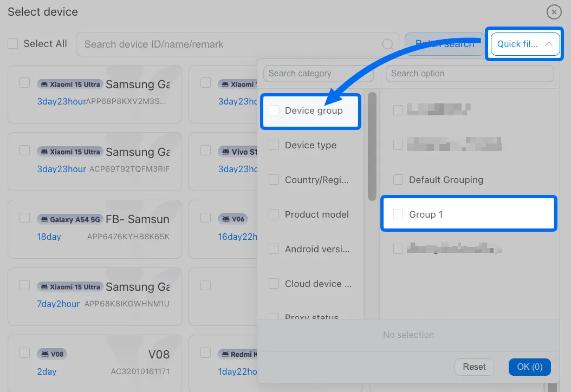Select the V08 device card checkbox
The height and width of the screenshot is (392, 571).
25,352
